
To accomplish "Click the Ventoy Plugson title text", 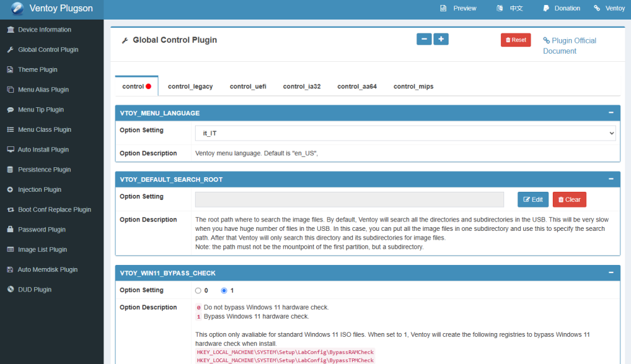I will point(61,8).
